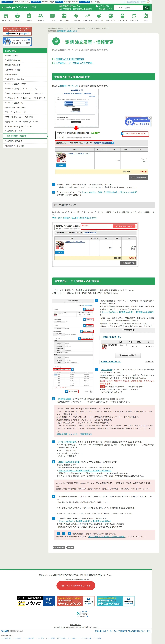Screen dimensions: 165x644
Task: Open 注文データダウンロード sidebar item
Action: pyautogui.click(x=25, y=112)
